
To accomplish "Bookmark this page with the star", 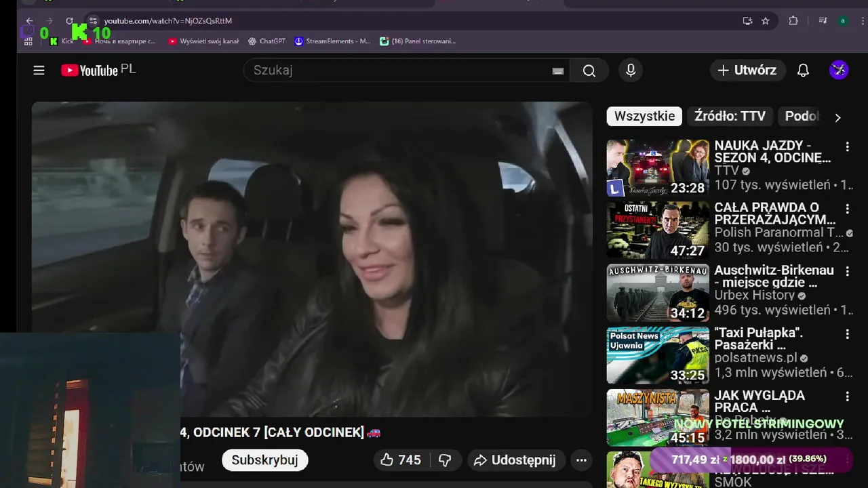I will click(766, 21).
